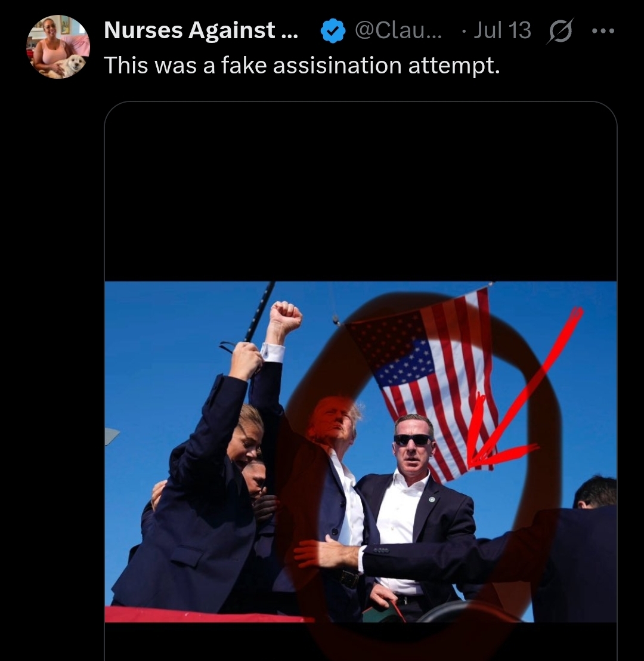
Task: Click the blue verified checkmark badge
Action: [x=333, y=31]
